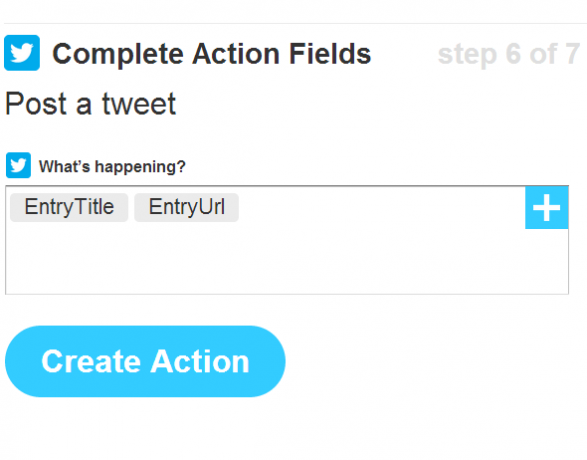The height and width of the screenshot is (460, 587).
Task: Click between the EntryTitle and EntryUrl chips
Action: [x=131, y=207]
